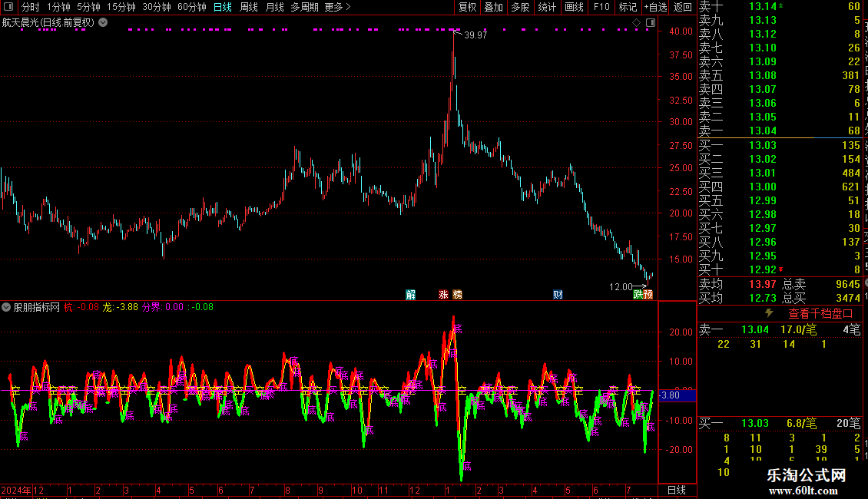Image resolution: width=868 pixels, height=499 pixels.
Task: Open F10 company information
Action: pyautogui.click(x=601, y=7)
